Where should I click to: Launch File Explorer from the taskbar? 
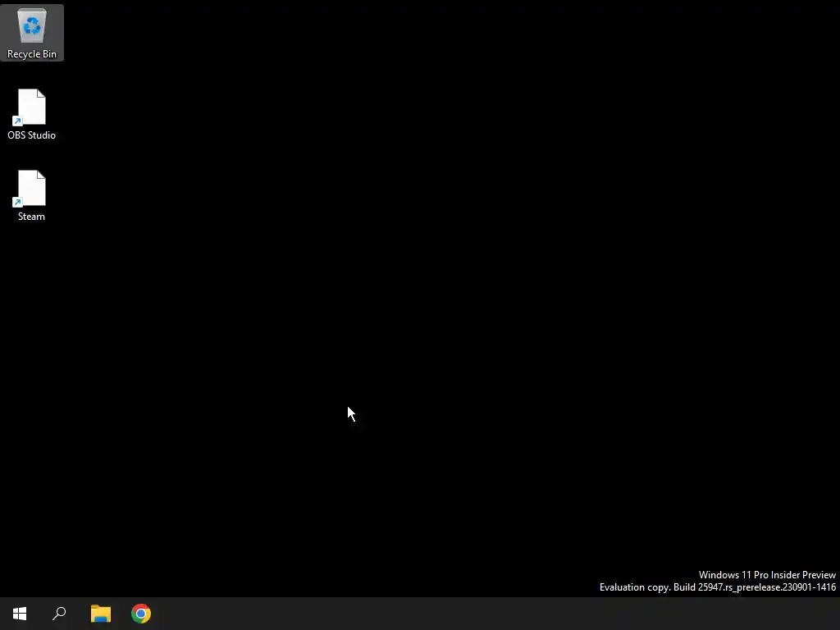101,614
